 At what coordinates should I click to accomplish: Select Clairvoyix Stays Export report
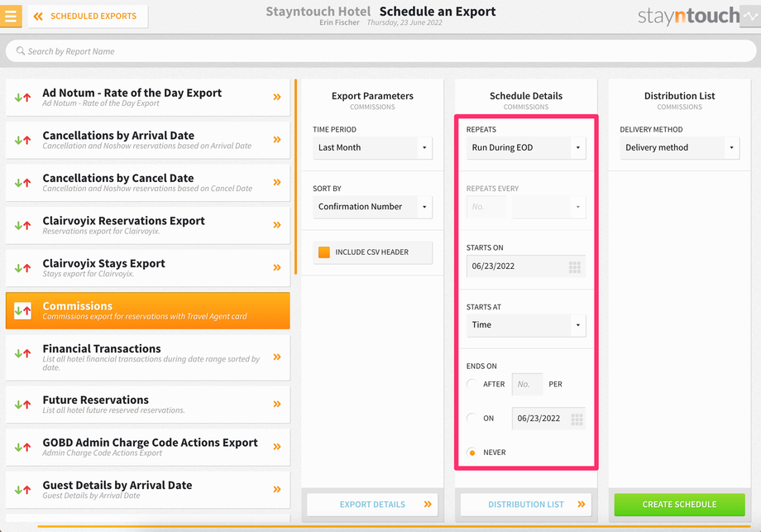tap(147, 268)
